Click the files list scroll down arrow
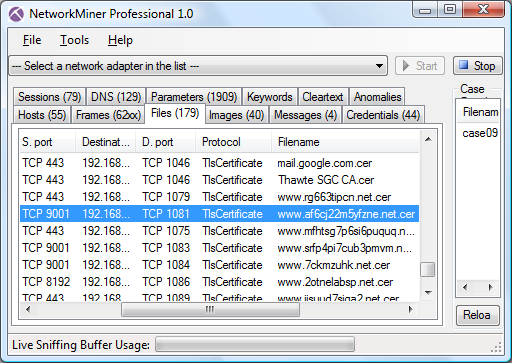 tap(428, 293)
